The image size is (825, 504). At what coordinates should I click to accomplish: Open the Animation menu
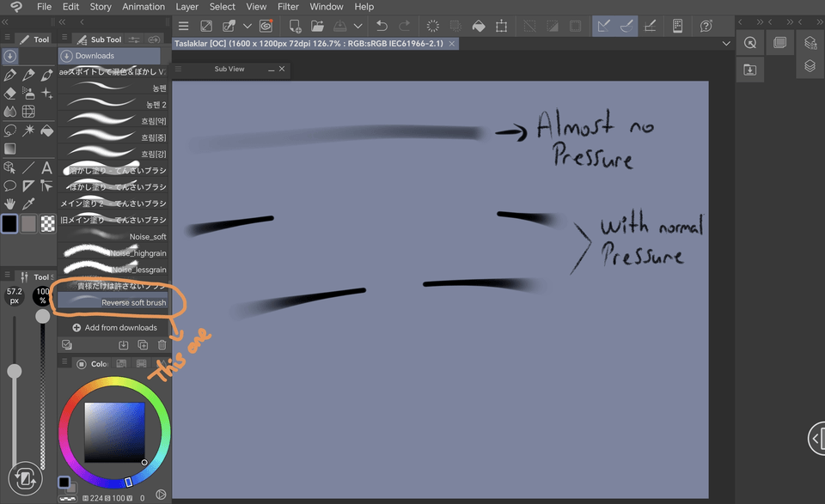144,7
